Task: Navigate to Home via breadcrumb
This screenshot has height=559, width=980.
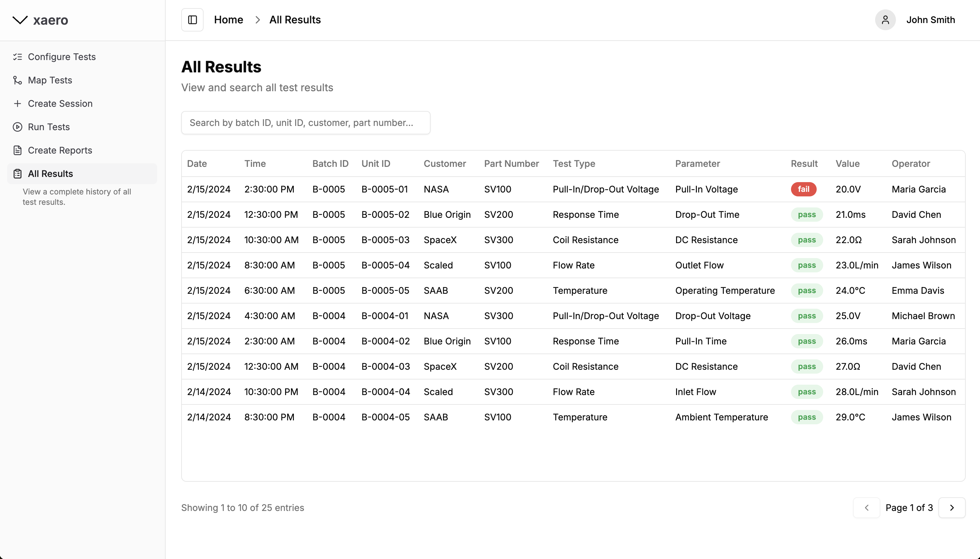Action: point(229,19)
